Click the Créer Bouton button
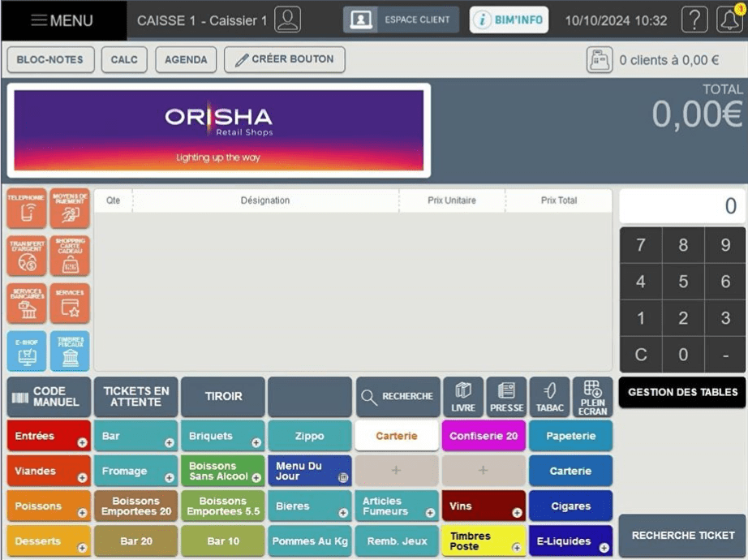This screenshot has width=748, height=560. 285,60
